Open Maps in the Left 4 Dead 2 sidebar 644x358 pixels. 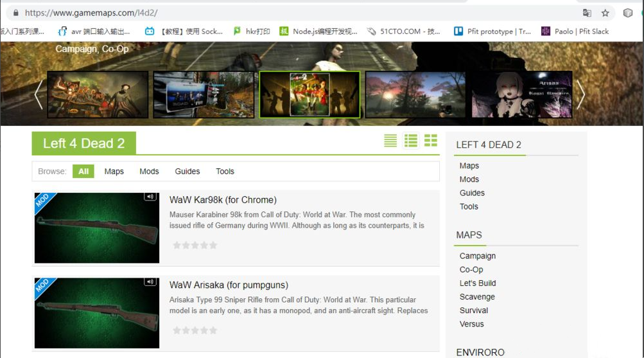point(469,166)
